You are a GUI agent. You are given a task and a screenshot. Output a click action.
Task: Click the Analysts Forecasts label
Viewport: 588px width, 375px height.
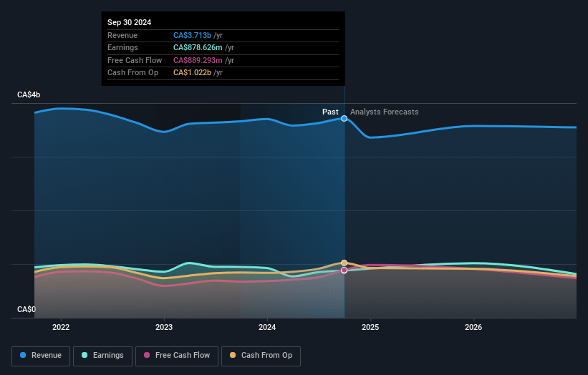[385, 112]
